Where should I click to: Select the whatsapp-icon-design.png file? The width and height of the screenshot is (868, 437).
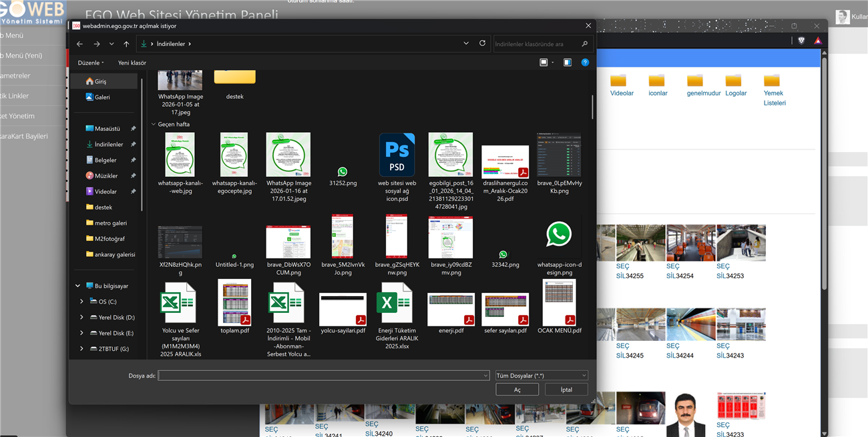click(559, 234)
